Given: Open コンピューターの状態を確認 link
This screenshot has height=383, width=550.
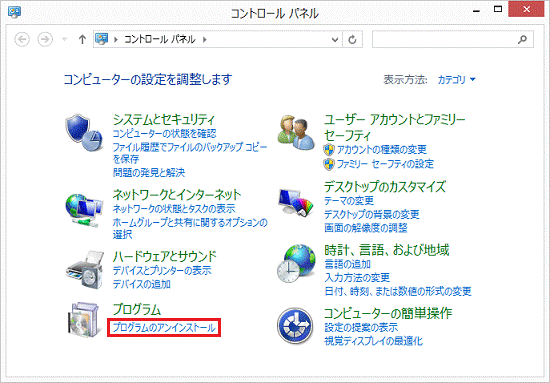Looking at the screenshot, I should 165,134.
